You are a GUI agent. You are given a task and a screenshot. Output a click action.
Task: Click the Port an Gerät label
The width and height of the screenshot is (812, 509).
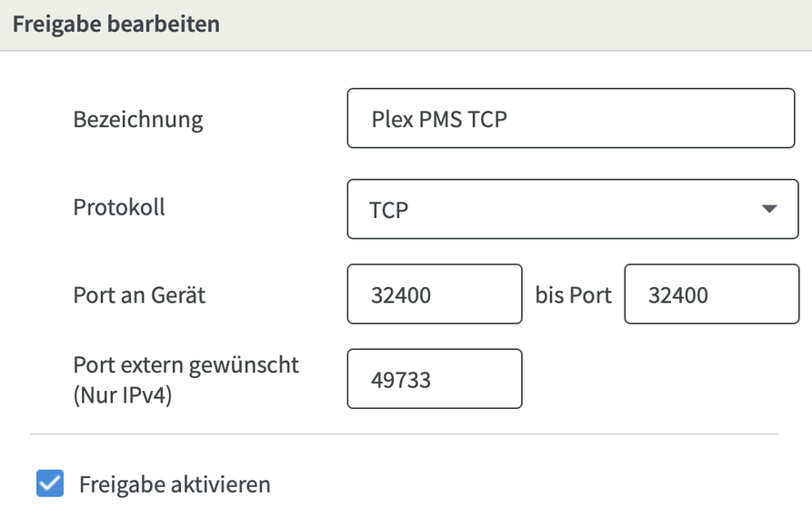point(139,294)
